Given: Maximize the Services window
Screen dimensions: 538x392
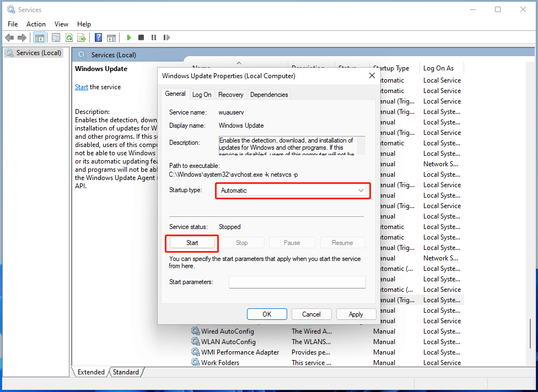Looking at the screenshot, I should point(498,9).
